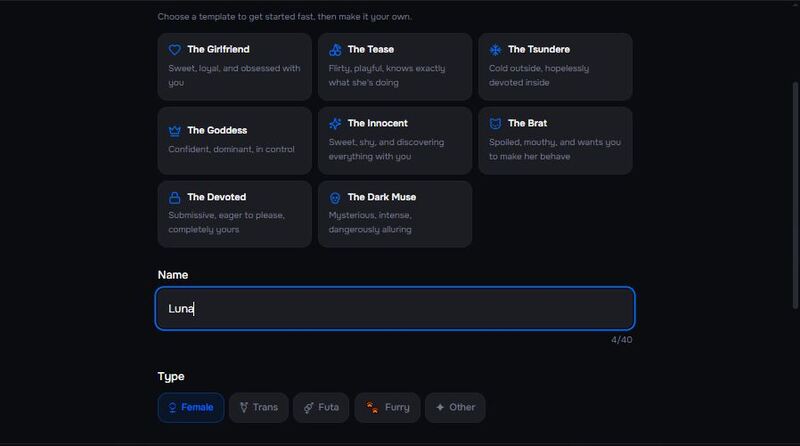Click the 4/40 character counter
This screenshot has width=800, height=446.
pyautogui.click(x=621, y=340)
